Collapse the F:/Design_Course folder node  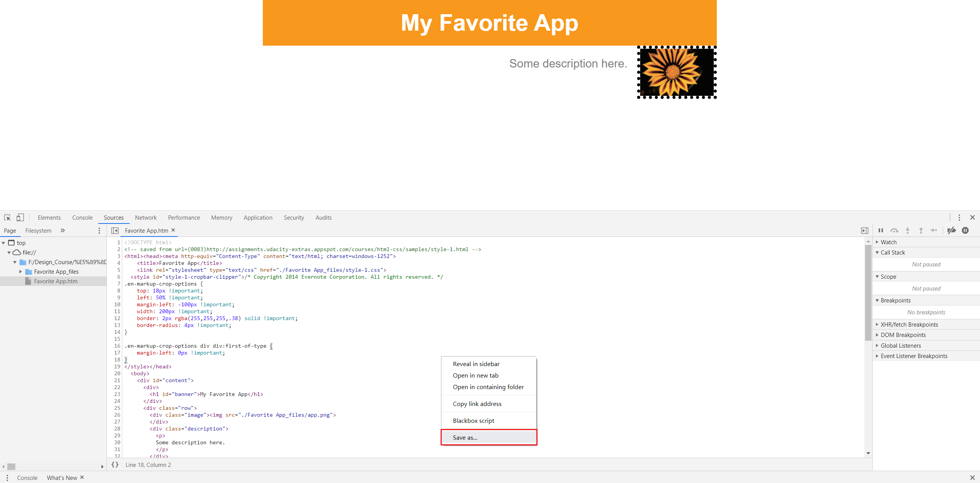[x=15, y=262]
